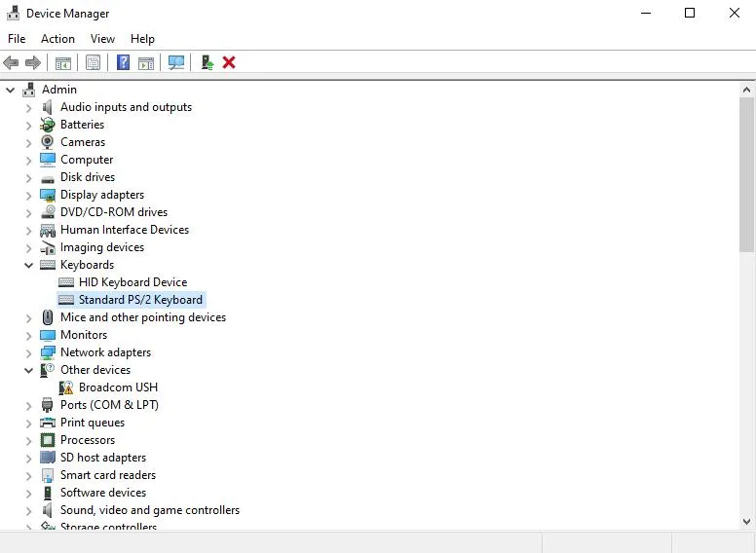Click the vertical scrollbar down arrow

[746, 521]
